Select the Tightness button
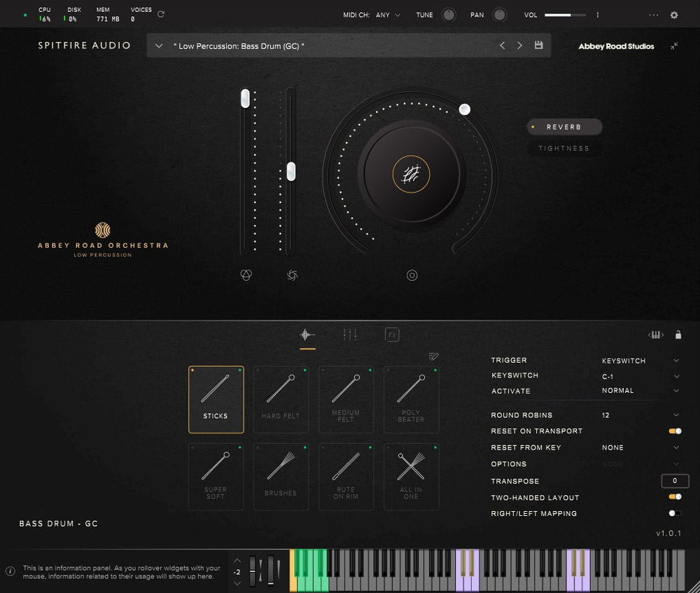The image size is (700, 593). pos(564,148)
